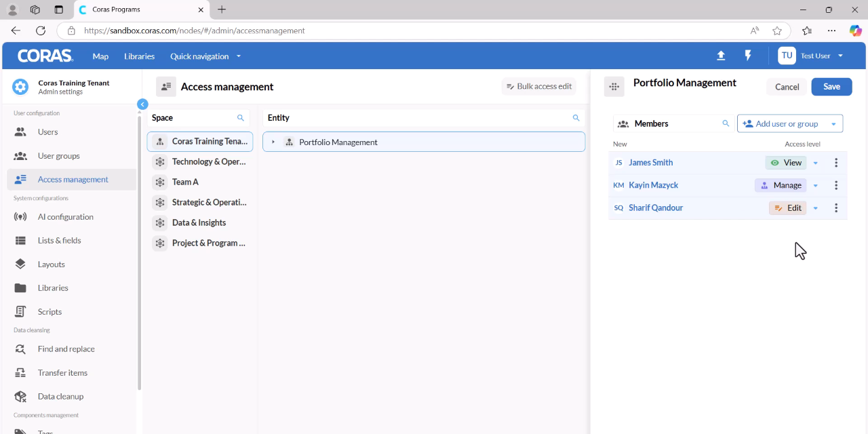Viewport: 868px width, 434px height.
Task: Open Find and replace in sidebar
Action: (x=72, y=349)
